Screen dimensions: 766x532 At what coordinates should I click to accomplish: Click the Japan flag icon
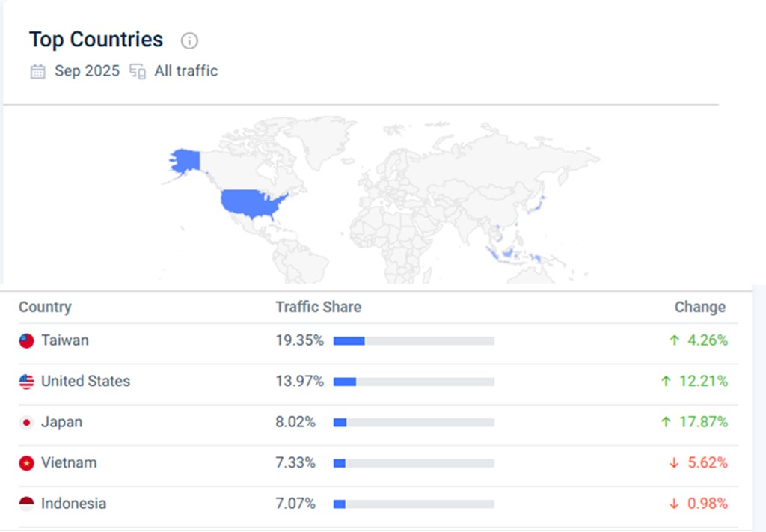pyautogui.click(x=27, y=423)
